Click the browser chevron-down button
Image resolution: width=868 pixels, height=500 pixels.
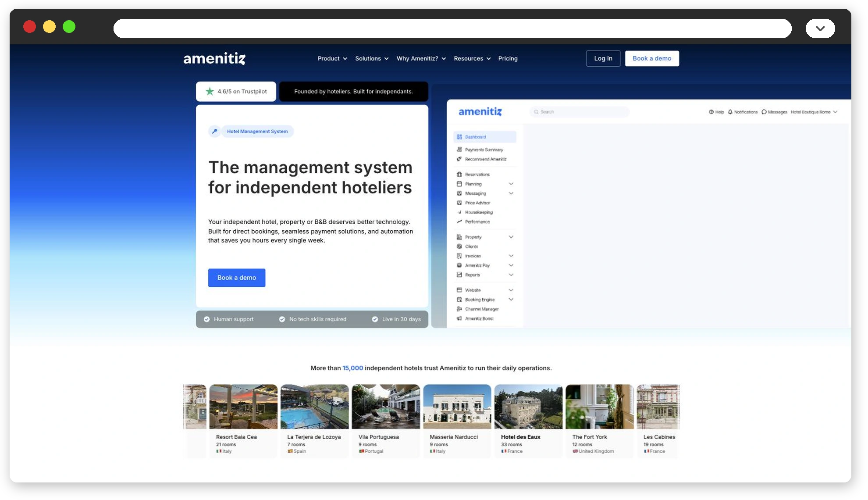point(820,29)
